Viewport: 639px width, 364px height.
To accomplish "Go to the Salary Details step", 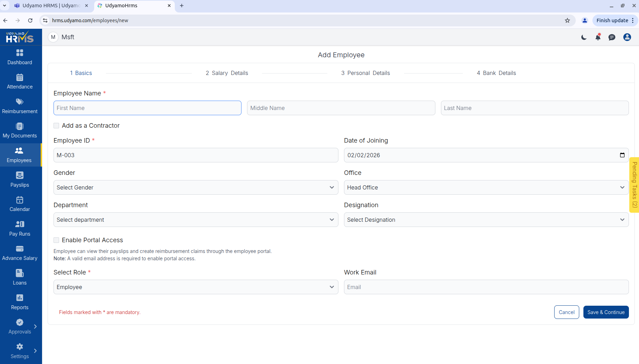I will 227,73.
